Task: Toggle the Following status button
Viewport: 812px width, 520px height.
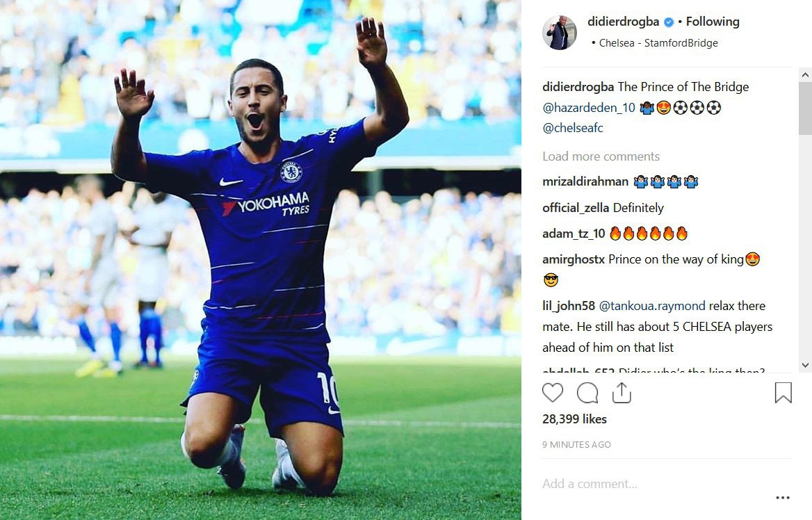Action: pyautogui.click(x=713, y=22)
